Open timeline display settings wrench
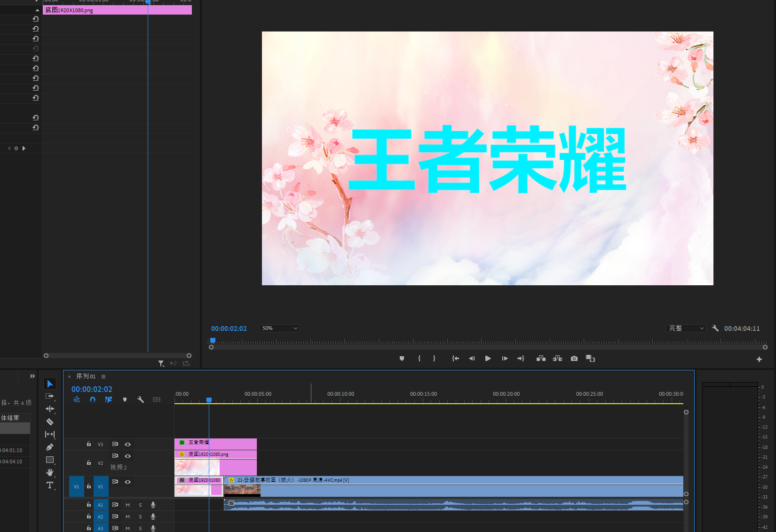The height and width of the screenshot is (532, 776). coord(141,399)
